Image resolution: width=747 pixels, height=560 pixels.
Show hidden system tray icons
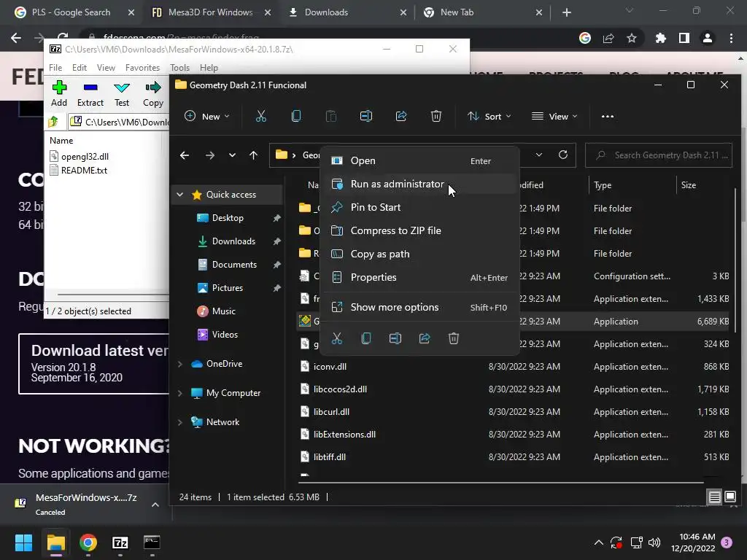[x=599, y=542]
